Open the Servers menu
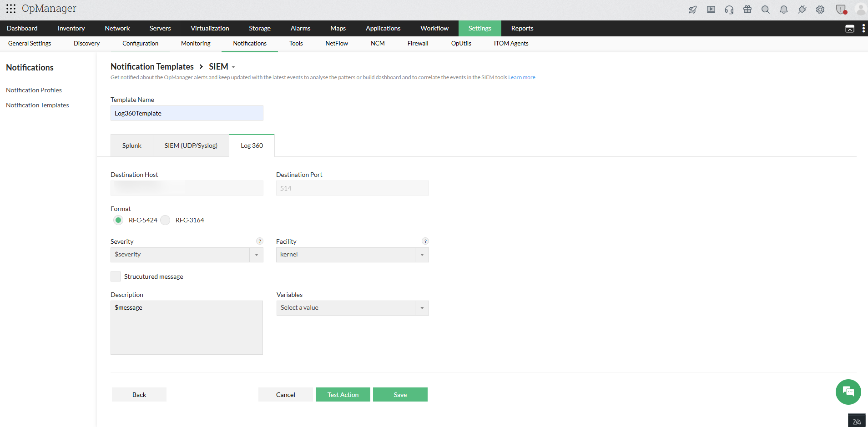This screenshot has width=868, height=427. [x=160, y=28]
